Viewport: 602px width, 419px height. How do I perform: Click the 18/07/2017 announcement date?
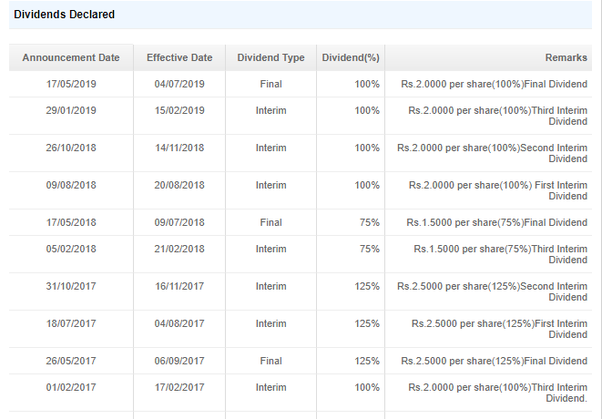tap(71, 323)
